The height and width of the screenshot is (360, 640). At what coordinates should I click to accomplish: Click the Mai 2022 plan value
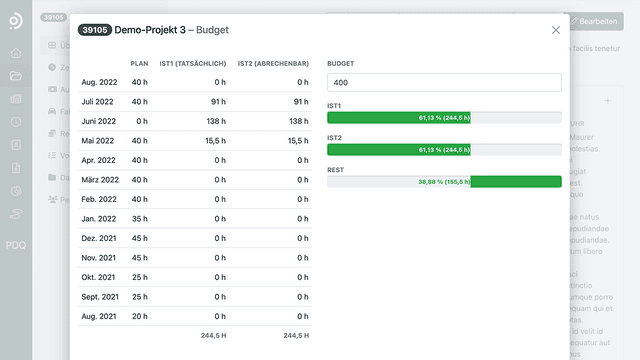coord(140,141)
